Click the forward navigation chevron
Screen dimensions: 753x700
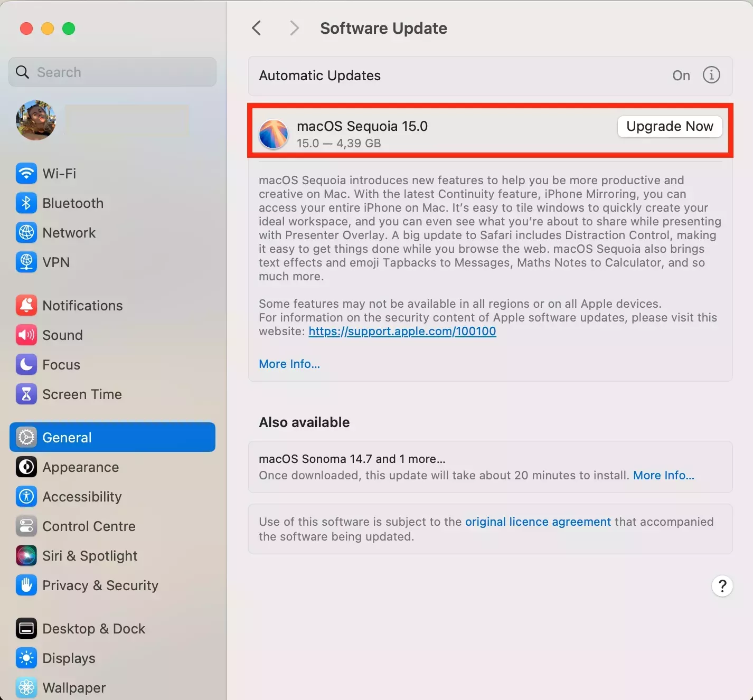pyautogui.click(x=294, y=28)
